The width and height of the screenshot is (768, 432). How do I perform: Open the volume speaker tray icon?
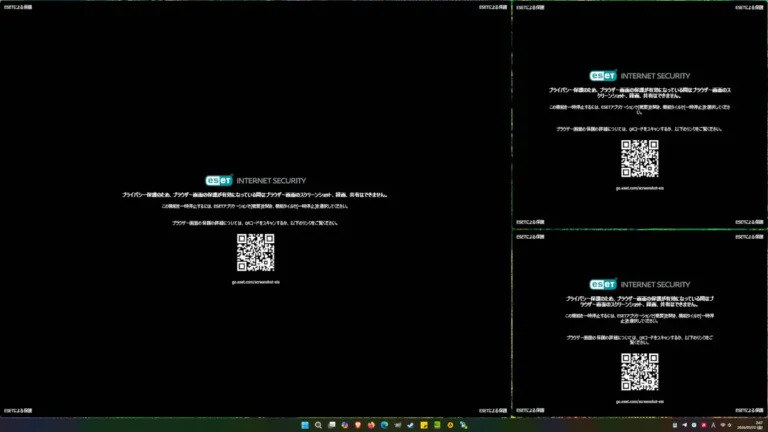729,425
